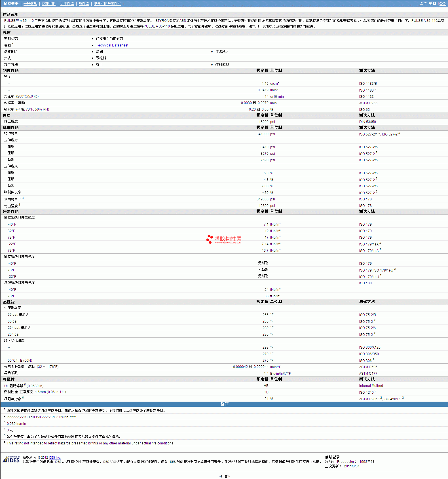The width and height of the screenshot is (448, 479).
Task: Go to the 热性能 tab
Action: (x=84, y=4)
